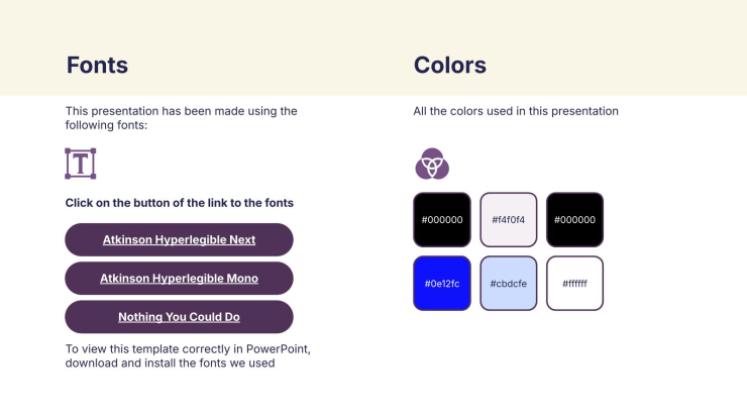The image size is (747, 420).
Task: Select the #f4f0f4 light pink swatch
Action: 508,220
